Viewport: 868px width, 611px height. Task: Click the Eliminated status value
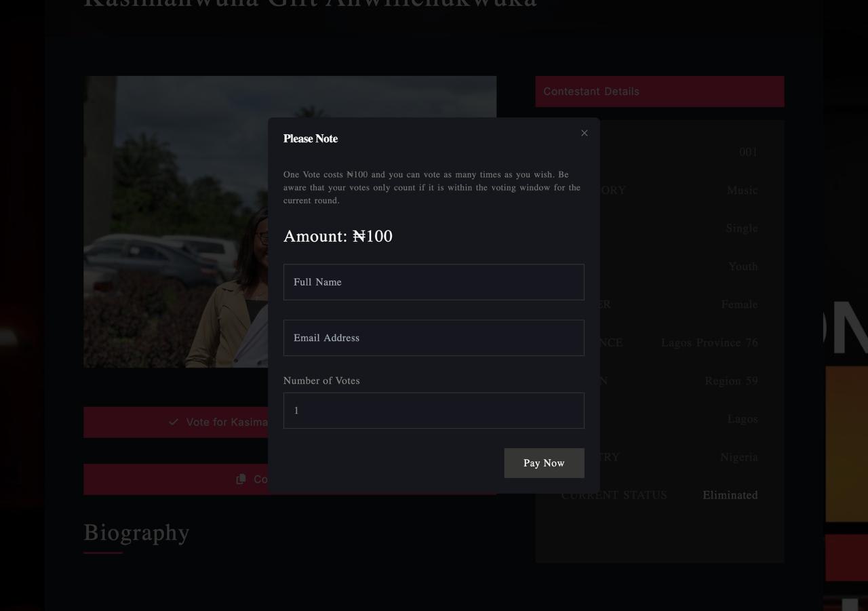pyautogui.click(x=730, y=495)
